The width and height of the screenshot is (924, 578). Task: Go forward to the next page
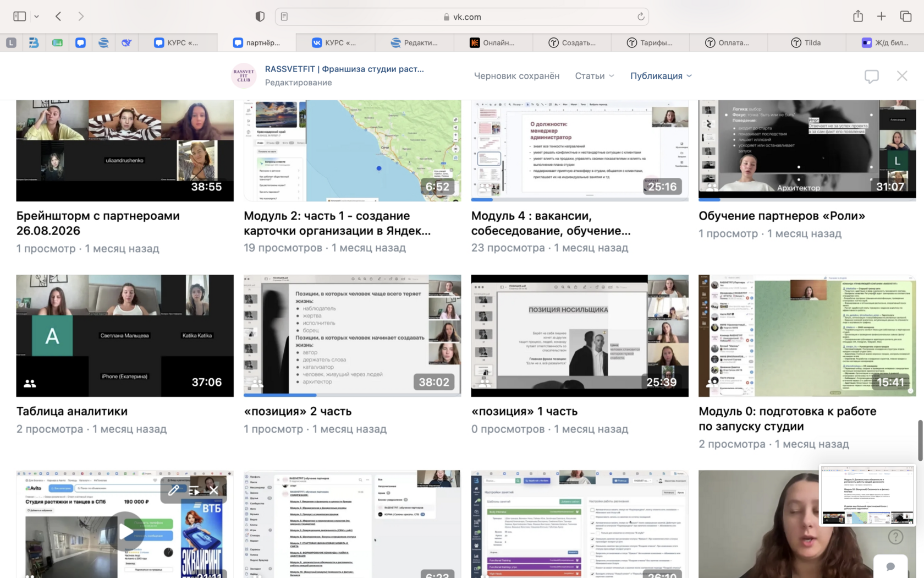[81, 17]
